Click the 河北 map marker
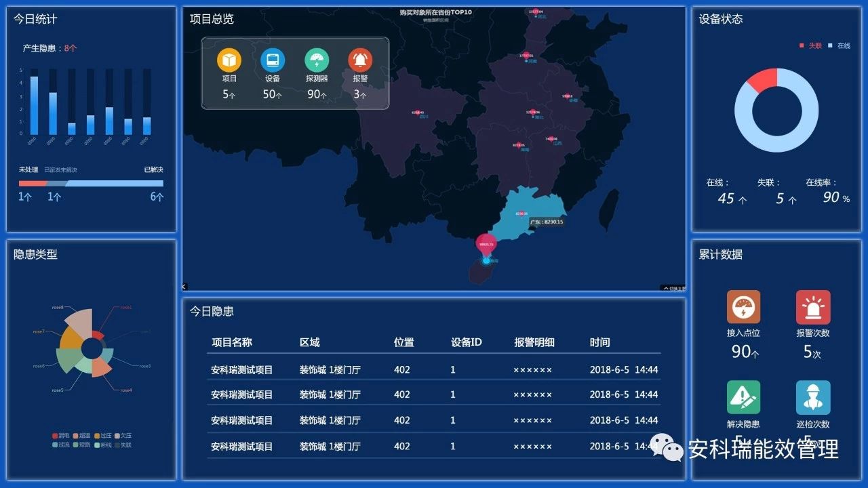 coord(536,12)
